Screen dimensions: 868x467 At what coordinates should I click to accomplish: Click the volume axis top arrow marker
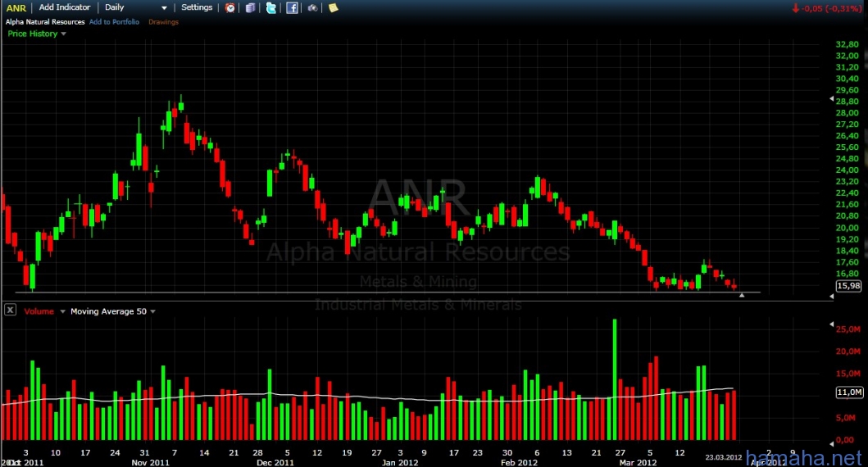[x=831, y=324]
